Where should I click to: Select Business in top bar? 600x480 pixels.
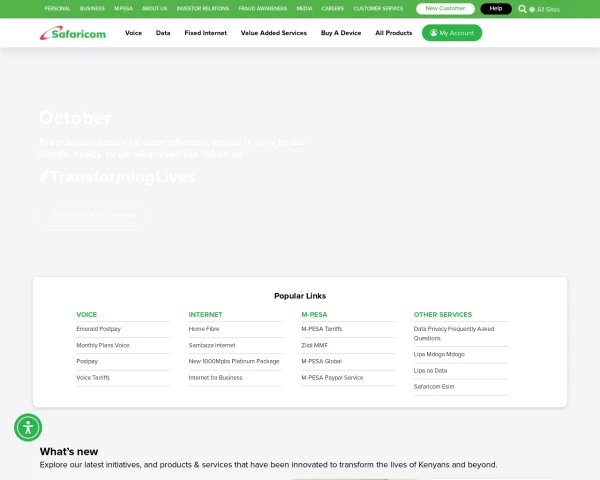92,8
